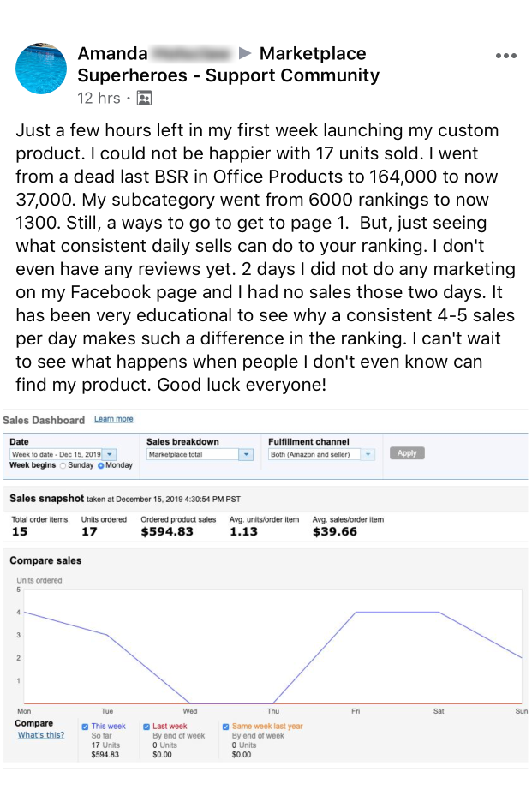Disable Same week last year checkbox
The height and width of the screenshot is (802, 532).
(x=225, y=727)
